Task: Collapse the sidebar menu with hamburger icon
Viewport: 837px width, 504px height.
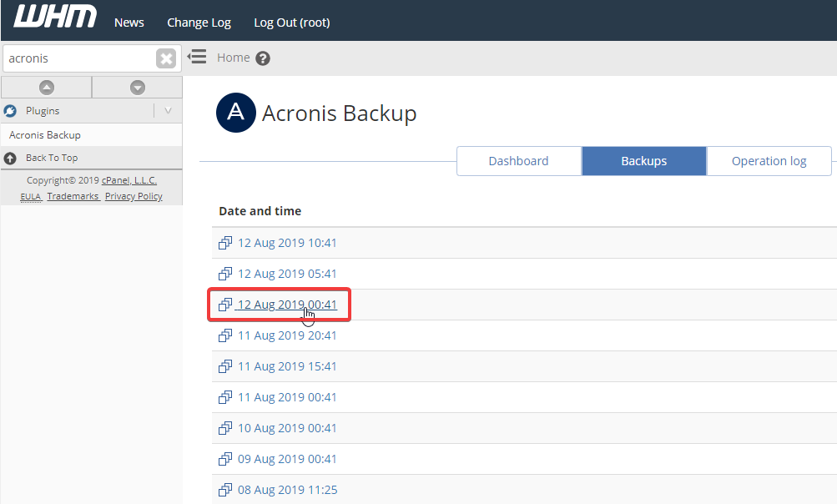Action: [x=197, y=57]
